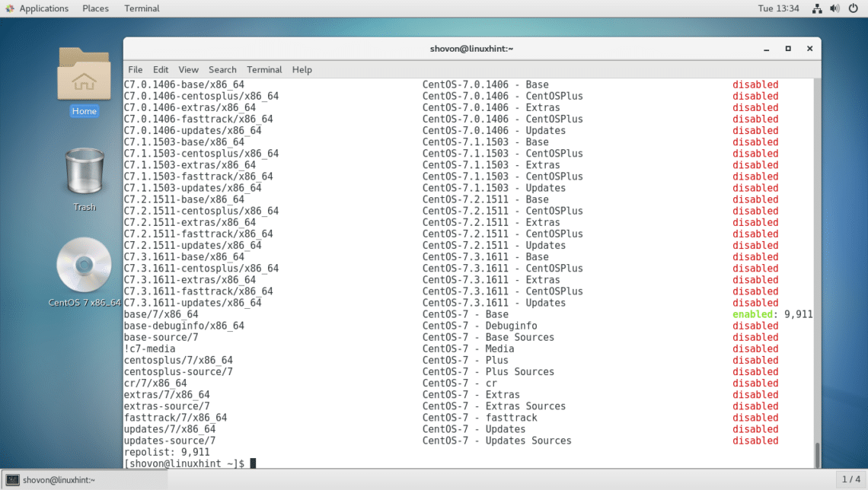
Task: Click the volume speaker icon
Action: [x=834, y=8]
